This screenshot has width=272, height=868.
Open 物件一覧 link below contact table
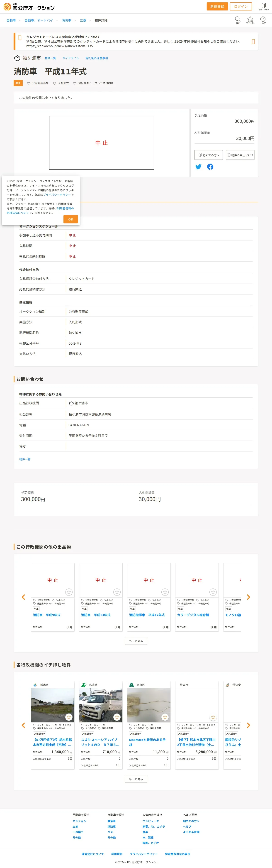click(x=25, y=459)
